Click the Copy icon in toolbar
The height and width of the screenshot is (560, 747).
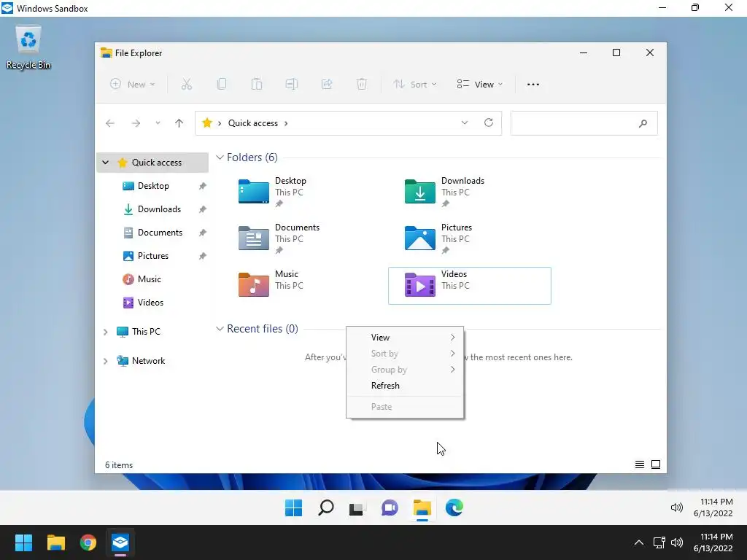pyautogui.click(x=222, y=85)
